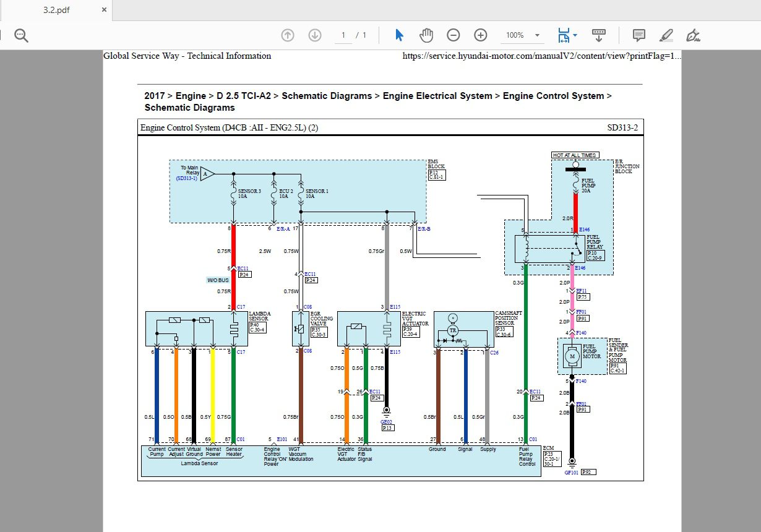Zoom out with the minus icon
Viewport: 761px width, 532px height.
click(454, 35)
